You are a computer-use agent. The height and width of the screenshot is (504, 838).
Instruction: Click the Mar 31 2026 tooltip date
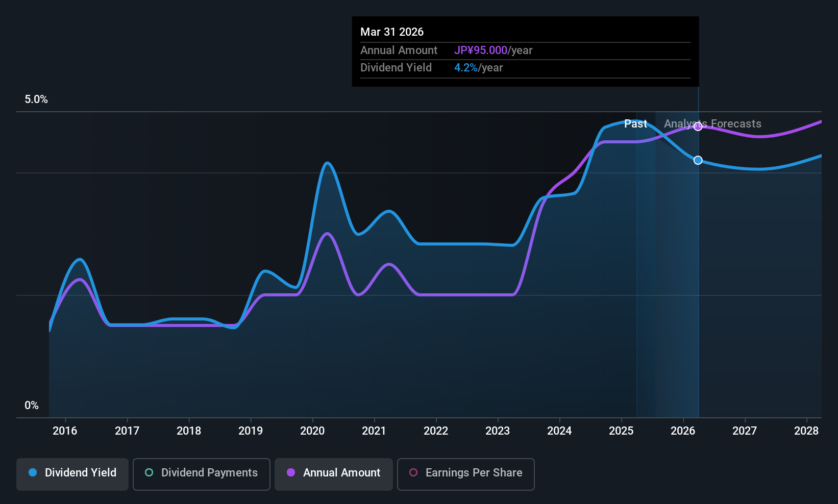pyautogui.click(x=392, y=32)
